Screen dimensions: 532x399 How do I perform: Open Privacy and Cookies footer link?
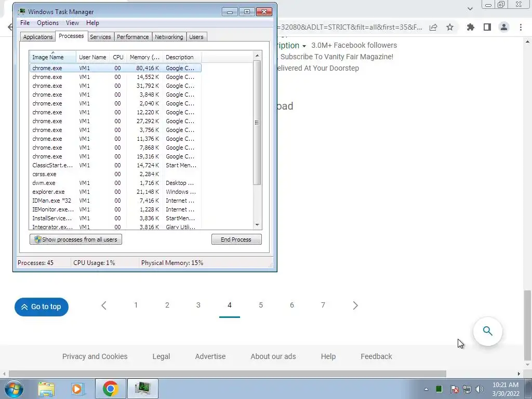[x=95, y=356]
